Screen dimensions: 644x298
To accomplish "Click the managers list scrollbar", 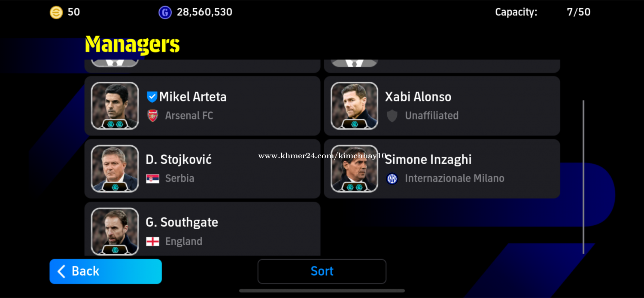I will pos(583,177).
